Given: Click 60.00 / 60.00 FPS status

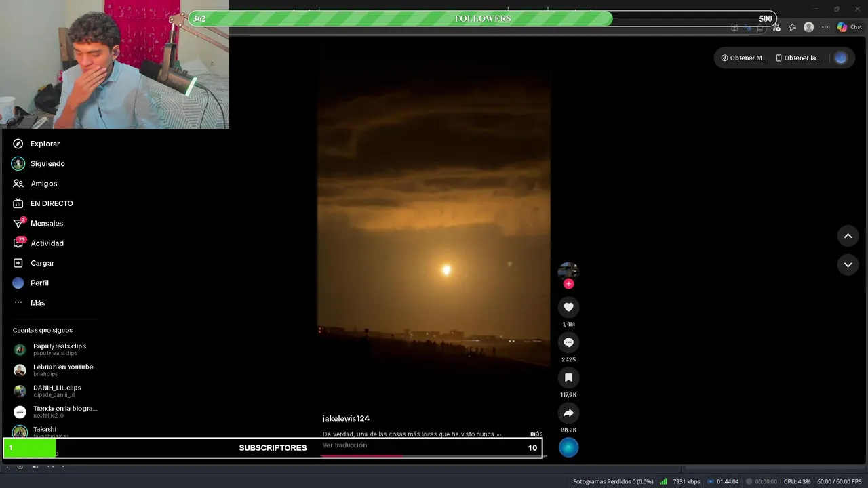Looking at the screenshot, I should 840,481.
